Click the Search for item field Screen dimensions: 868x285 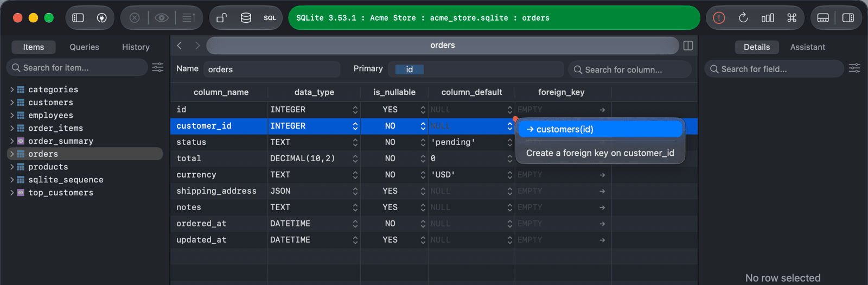click(77, 67)
